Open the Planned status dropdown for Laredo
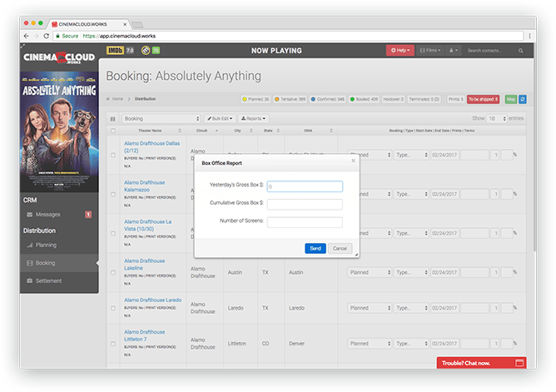This screenshot has height=392, width=556. click(x=370, y=308)
